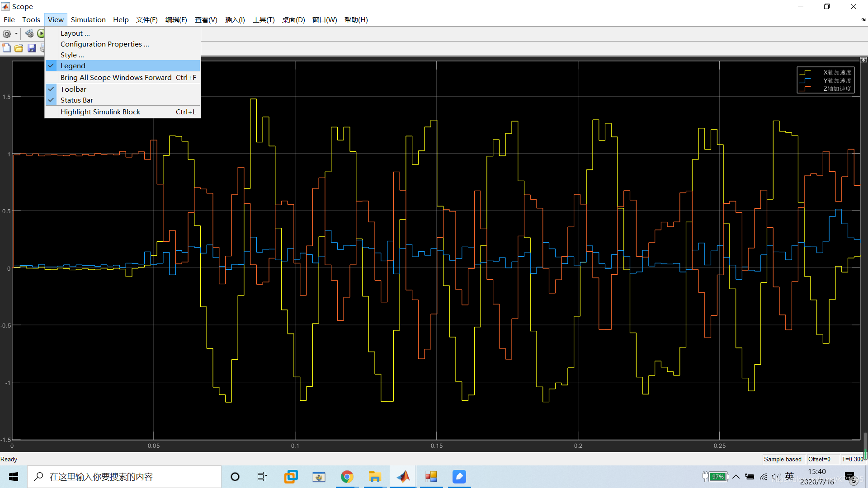Viewport: 868px width, 488px height.
Task: Click the dock arrow at menu bar right
Action: [x=863, y=20]
